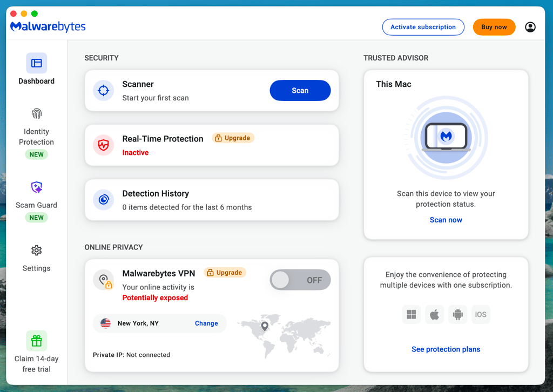Viewport: 553px width, 392px height.
Task: Open Identity Protection fingerprint icon
Action: [x=36, y=113]
